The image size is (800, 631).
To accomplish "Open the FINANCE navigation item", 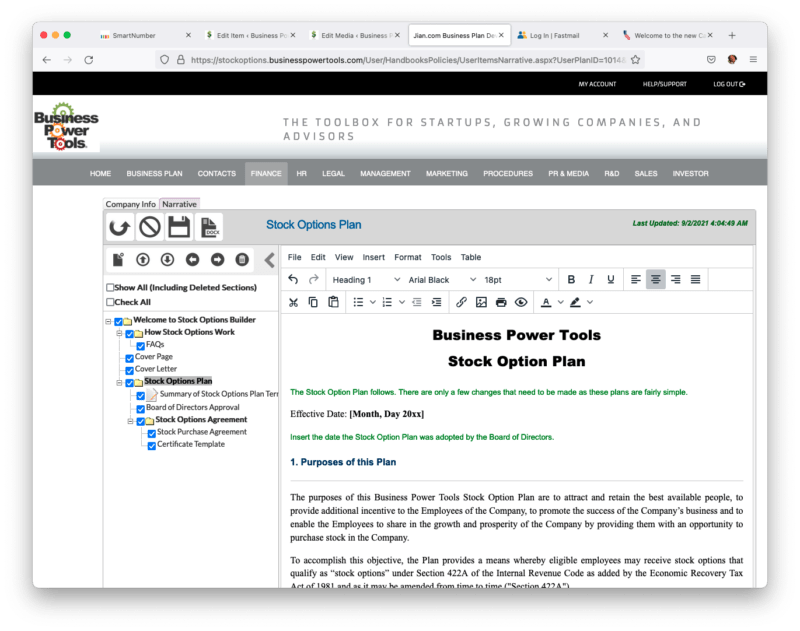I will pos(266,173).
